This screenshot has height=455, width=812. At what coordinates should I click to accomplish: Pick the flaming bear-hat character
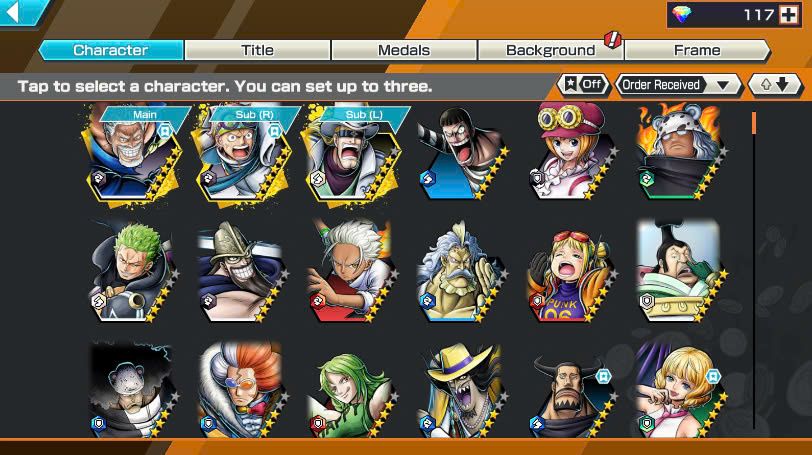pyautogui.click(x=681, y=151)
